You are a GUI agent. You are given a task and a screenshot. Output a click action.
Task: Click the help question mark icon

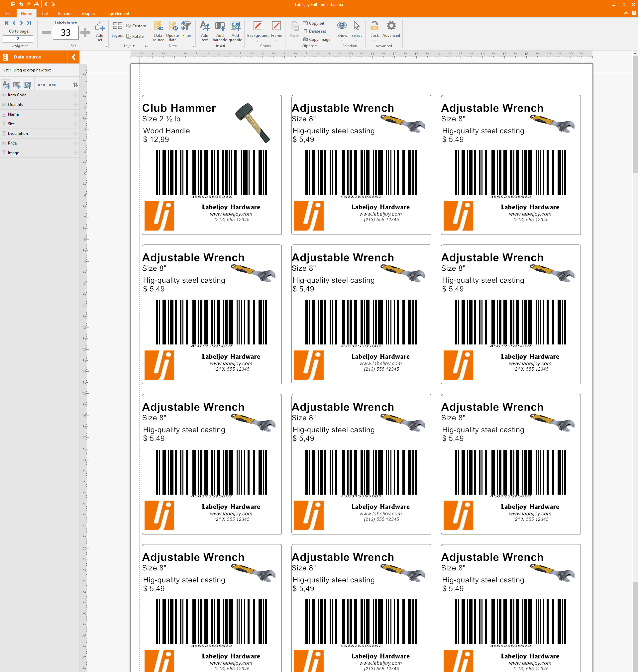click(634, 13)
